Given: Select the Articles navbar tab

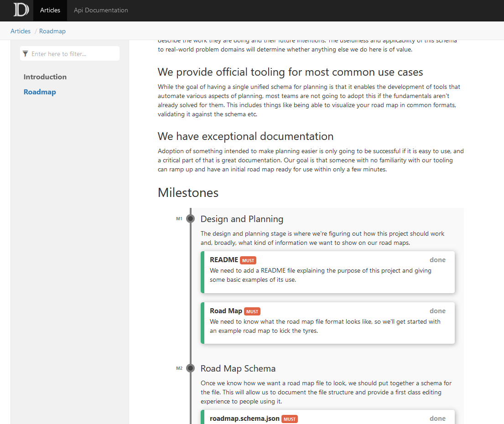Looking at the screenshot, I should point(50,10).
